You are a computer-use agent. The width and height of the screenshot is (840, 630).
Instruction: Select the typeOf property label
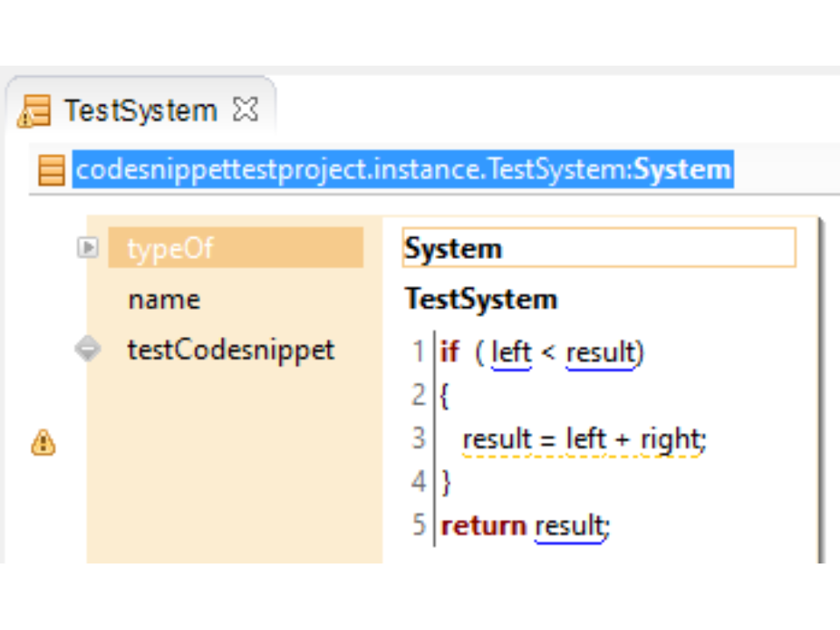[x=171, y=248]
